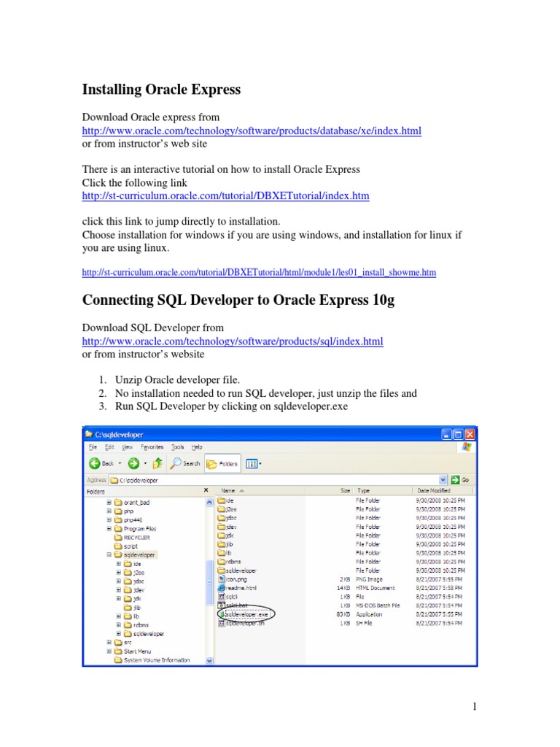Expand the Start Menu tree node

109,651
